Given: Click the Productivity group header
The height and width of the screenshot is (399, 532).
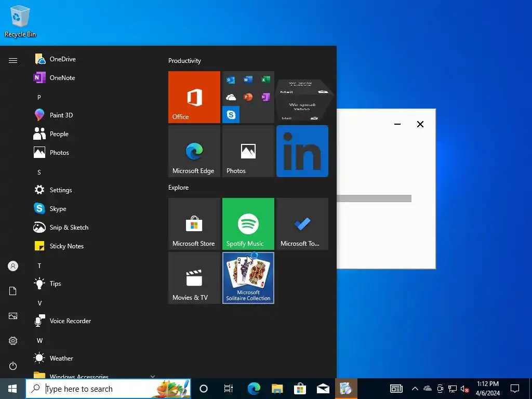Looking at the screenshot, I should [184, 61].
